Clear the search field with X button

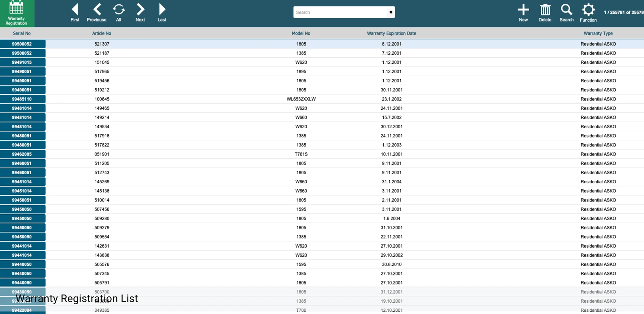tap(391, 12)
